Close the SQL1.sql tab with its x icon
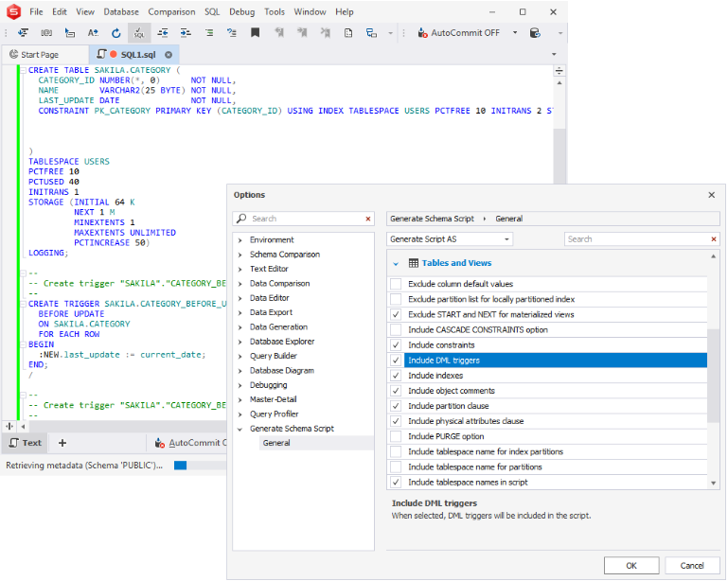Image resolution: width=728 pixels, height=581 pixels. point(169,55)
